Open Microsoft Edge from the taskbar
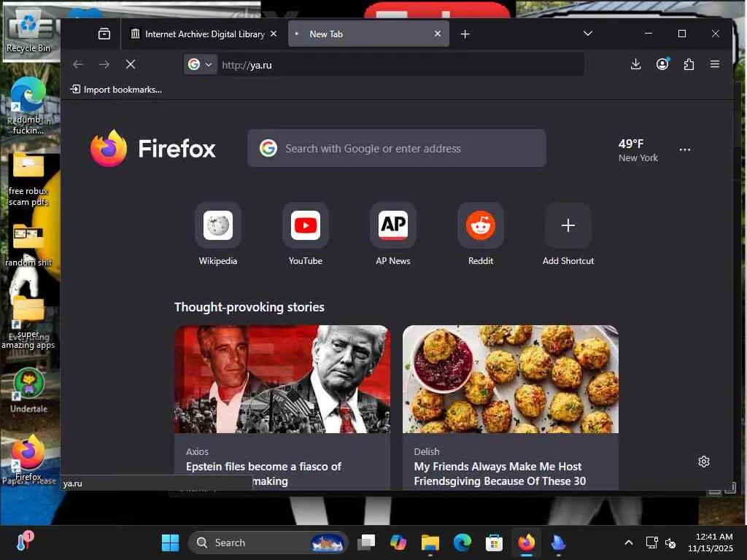747x560 pixels. pos(462,542)
